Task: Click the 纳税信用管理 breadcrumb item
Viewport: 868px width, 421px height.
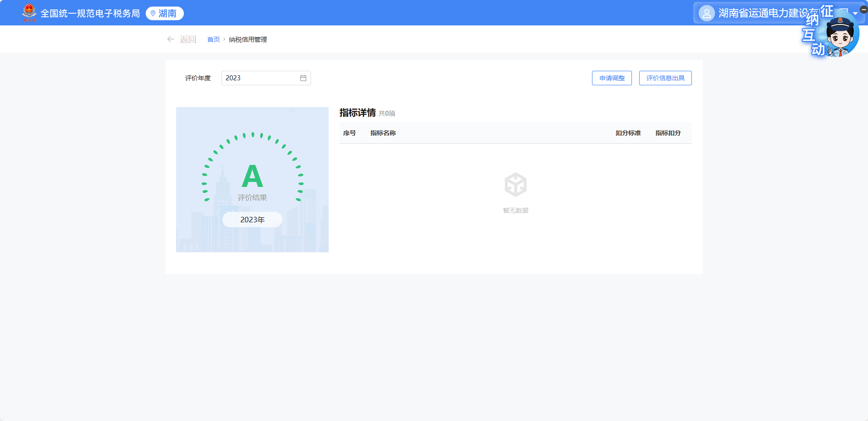Action: 248,39
